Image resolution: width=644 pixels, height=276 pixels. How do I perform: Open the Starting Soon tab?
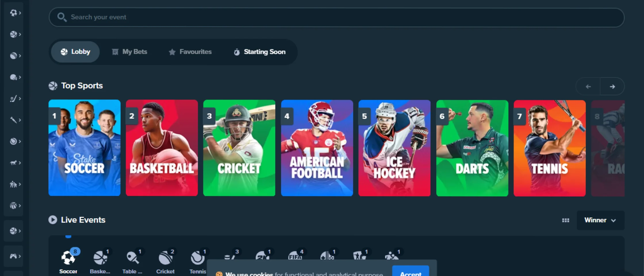260,52
